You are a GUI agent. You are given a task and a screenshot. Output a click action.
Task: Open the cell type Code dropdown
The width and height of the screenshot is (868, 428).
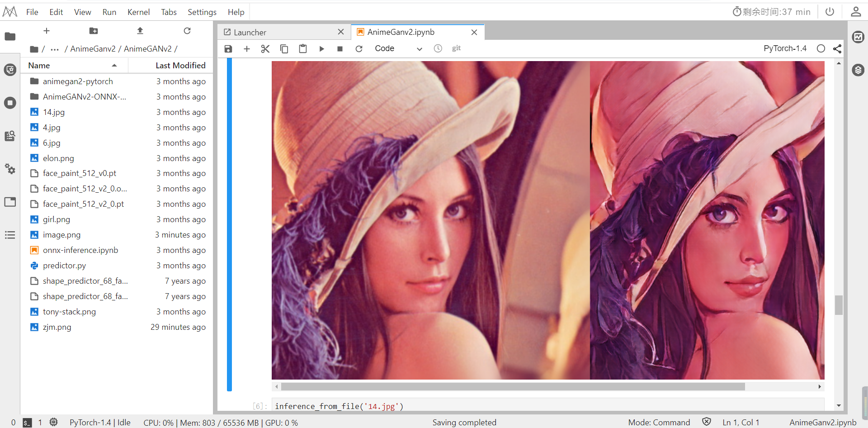point(398,49)
